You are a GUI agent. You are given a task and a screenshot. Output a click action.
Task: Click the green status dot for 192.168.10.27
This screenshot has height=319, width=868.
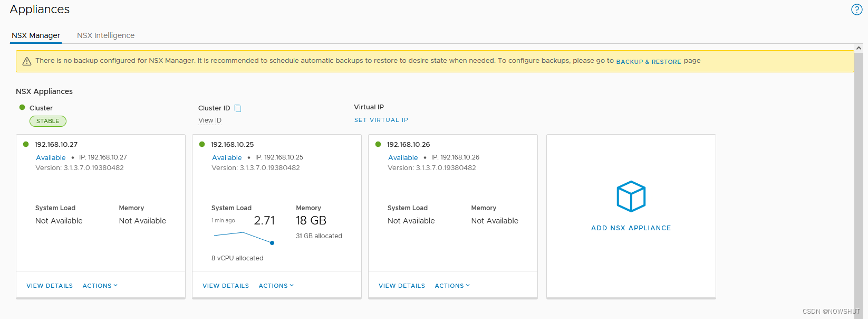point(26,144)
